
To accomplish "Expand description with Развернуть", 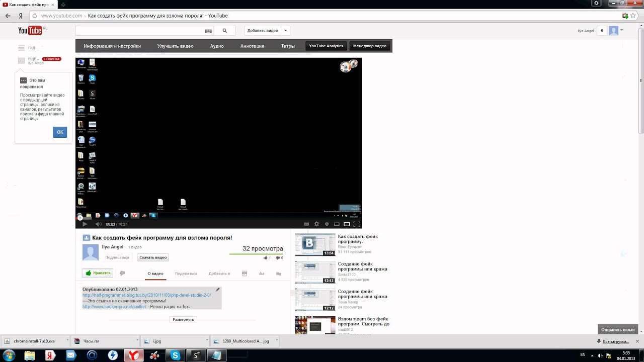I will 183,319.
